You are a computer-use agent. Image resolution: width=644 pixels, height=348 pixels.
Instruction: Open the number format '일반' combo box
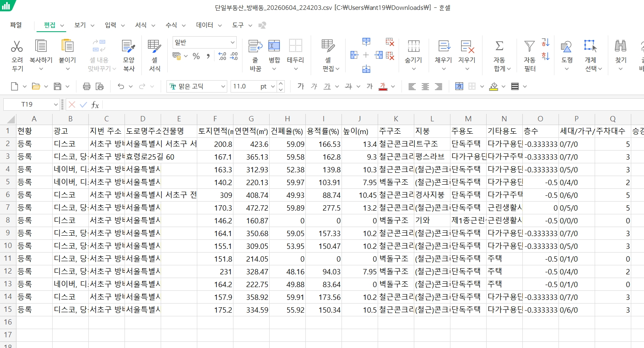point(205,42)
